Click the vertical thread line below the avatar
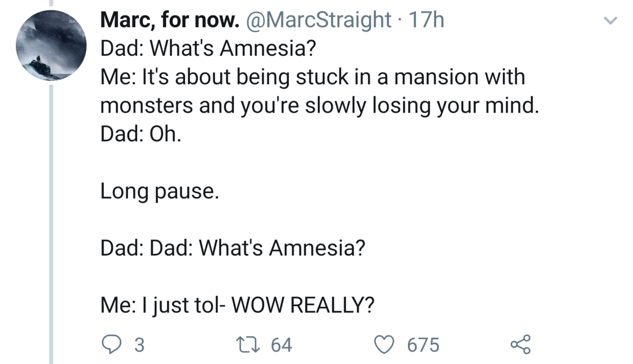 click(x=51, y=222)
